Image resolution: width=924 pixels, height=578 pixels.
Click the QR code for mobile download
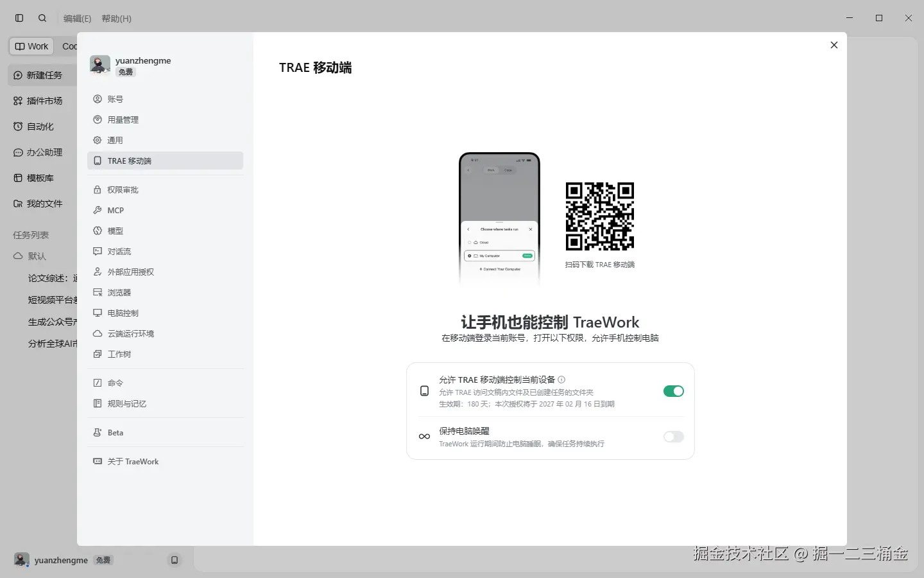point(600,216)
